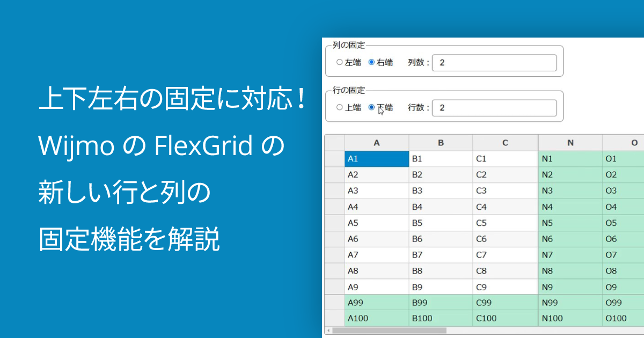The width and height of the screenshot is (644, 338).
Task: Select the 下端 radio button for row freezing
Action: 371,107
